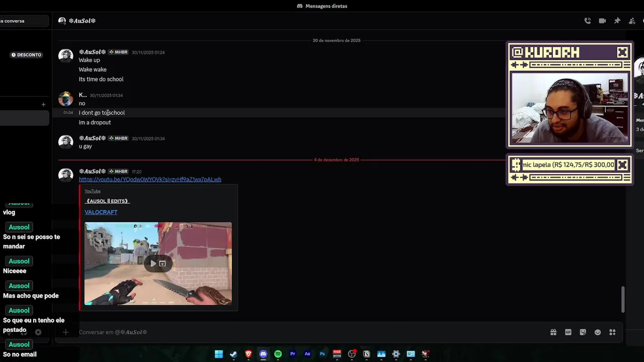The height and width of the screenshot is (362, 644).
Task: Open the Discord icon in the taskbar
Action: pos(263,354)
